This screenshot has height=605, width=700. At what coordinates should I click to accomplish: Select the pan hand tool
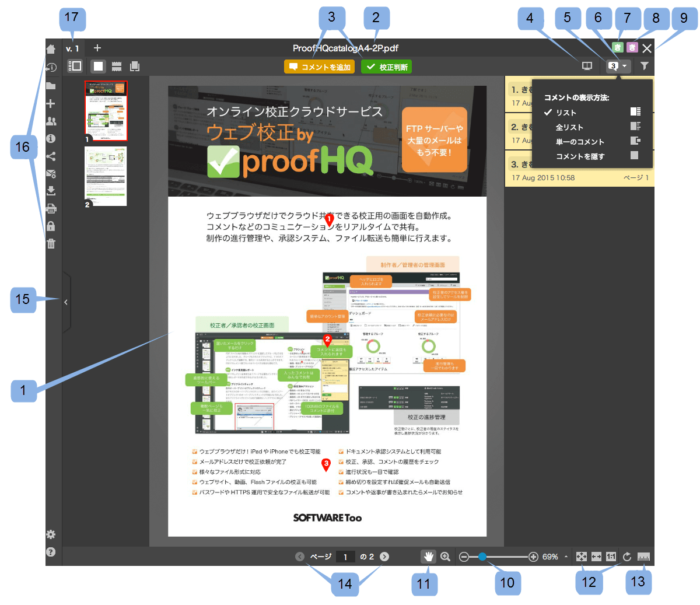428,557
